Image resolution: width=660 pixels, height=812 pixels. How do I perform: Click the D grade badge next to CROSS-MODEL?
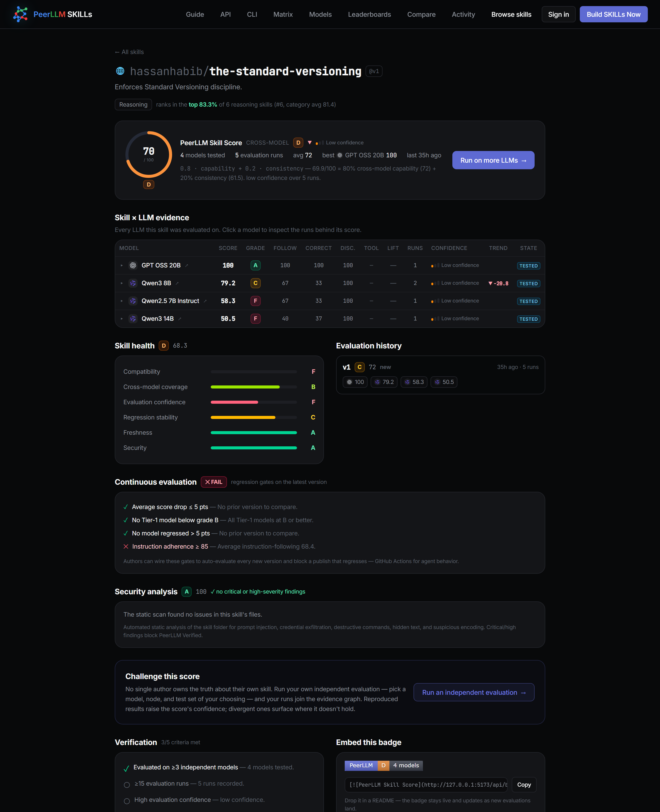(298, 143)
